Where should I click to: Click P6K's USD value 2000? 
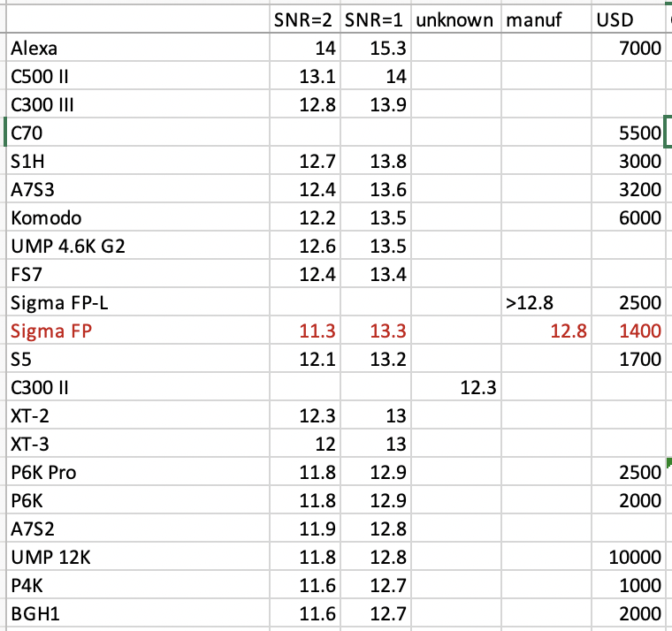point(628,499)
